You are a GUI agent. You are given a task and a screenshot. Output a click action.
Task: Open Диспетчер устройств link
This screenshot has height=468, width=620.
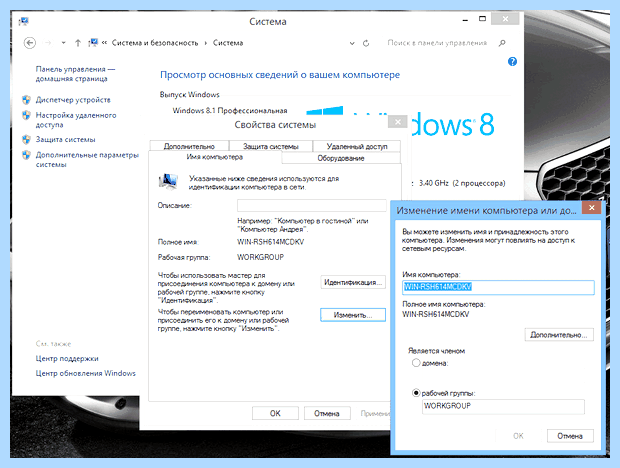tap(73, 100)
